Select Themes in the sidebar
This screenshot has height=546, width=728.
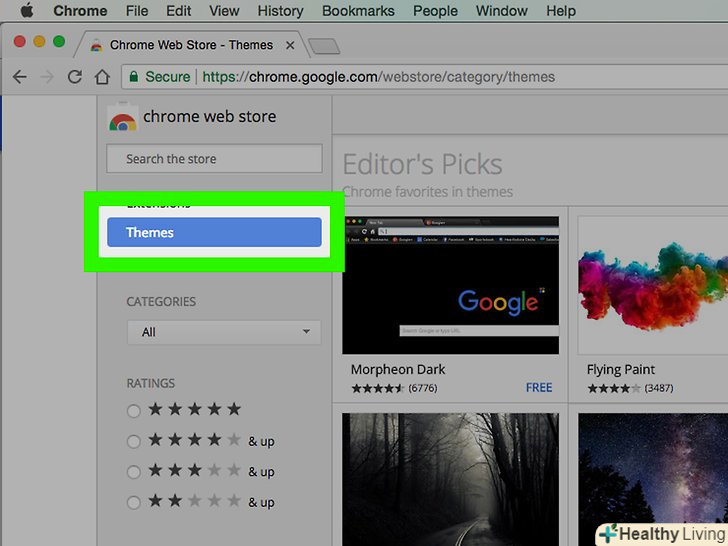point(214,232)
